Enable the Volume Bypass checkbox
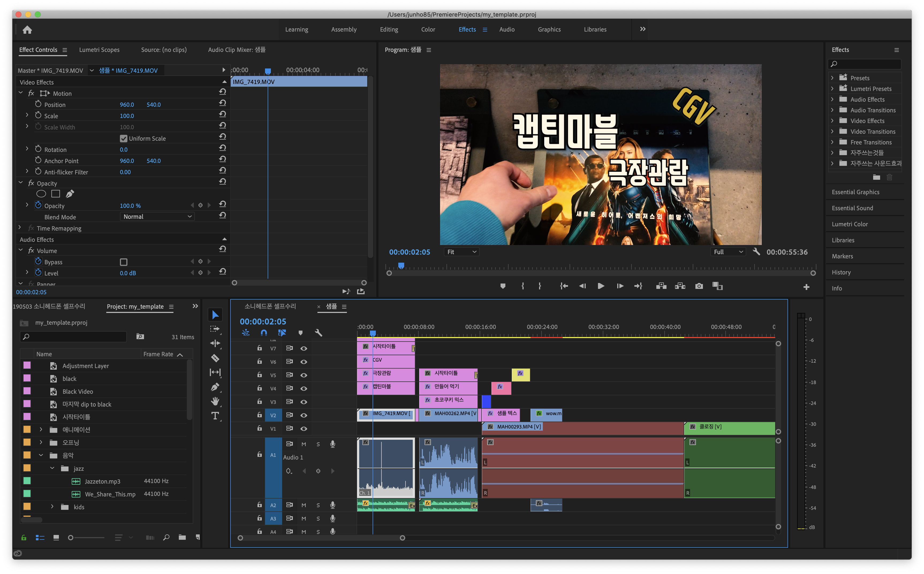The image size is (924, 574). coord(123,262)
